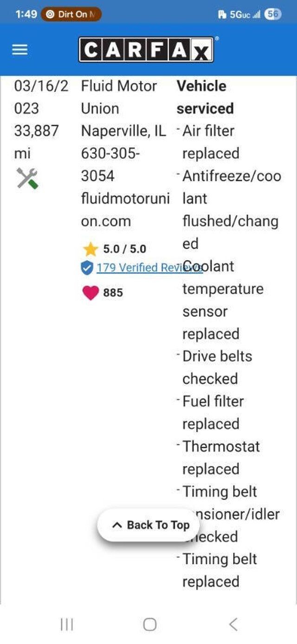
Task: Tap the 885 favorites count
Action: click(113, 293)
